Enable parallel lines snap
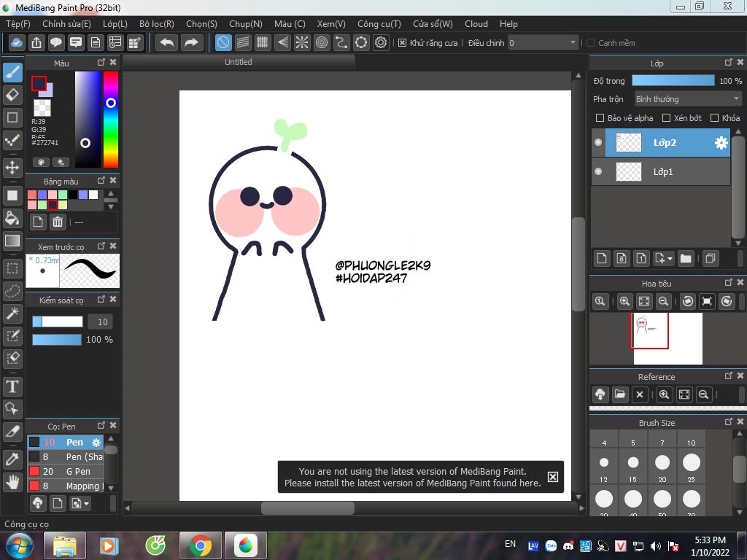This screenshot has width=747, height=560. coord(243,43)
